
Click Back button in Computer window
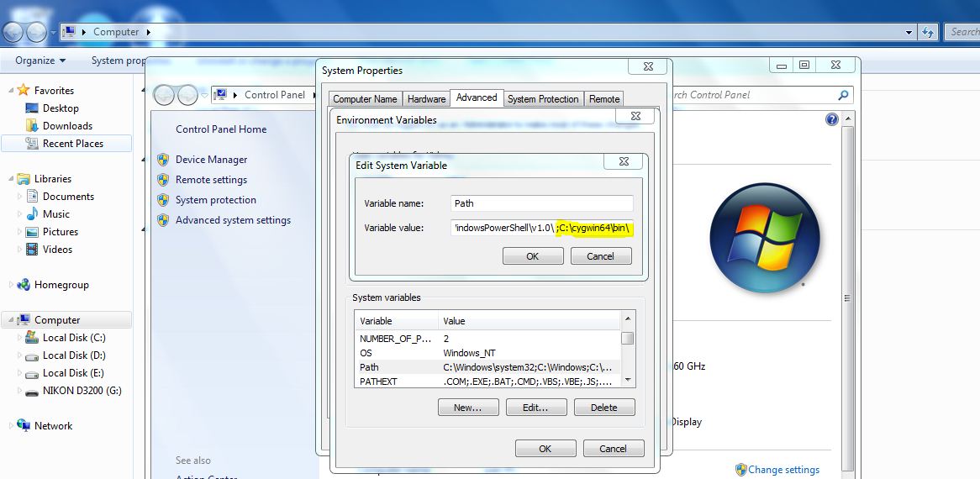click(13, 32)
